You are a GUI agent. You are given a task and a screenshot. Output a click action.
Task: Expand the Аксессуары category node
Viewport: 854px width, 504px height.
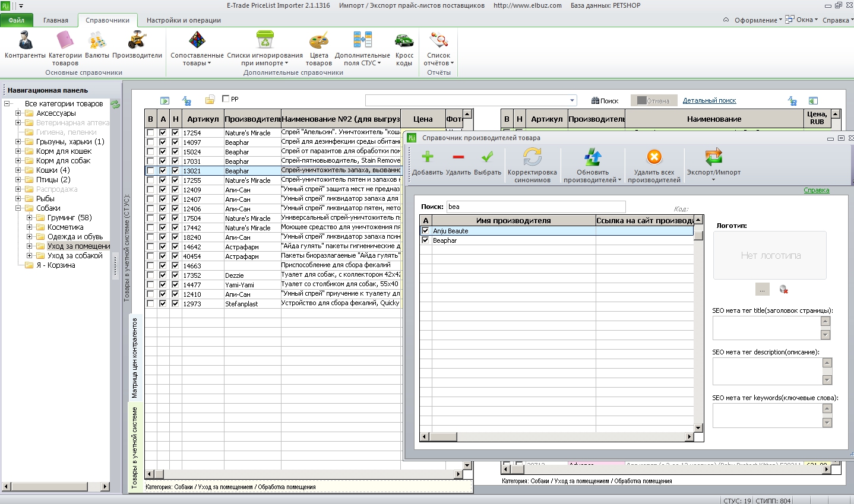click(18, 113)
